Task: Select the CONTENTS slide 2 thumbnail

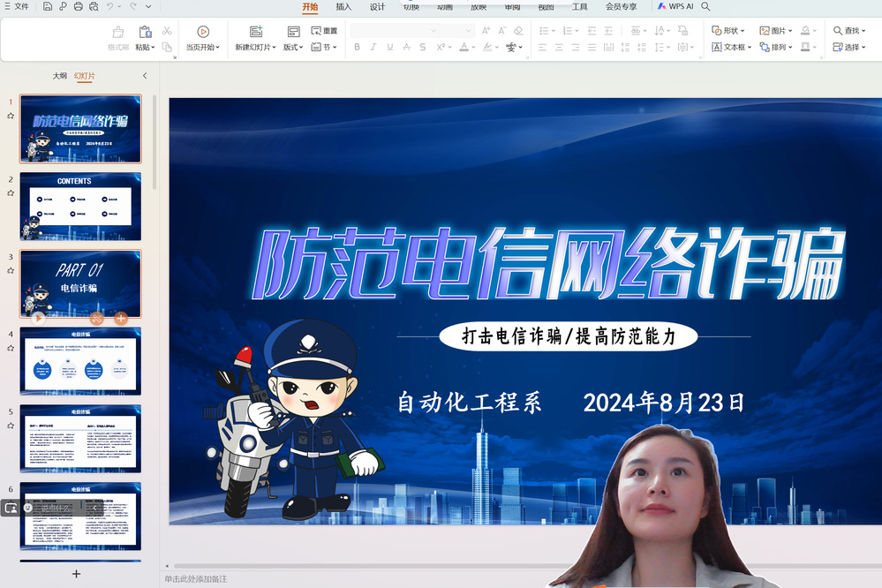Action: 80,206
